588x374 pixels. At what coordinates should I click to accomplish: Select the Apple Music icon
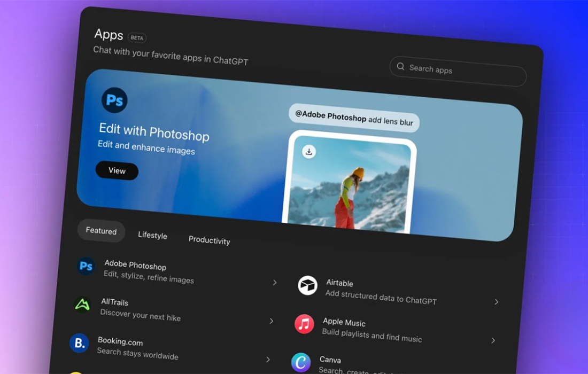coord(304,324)
